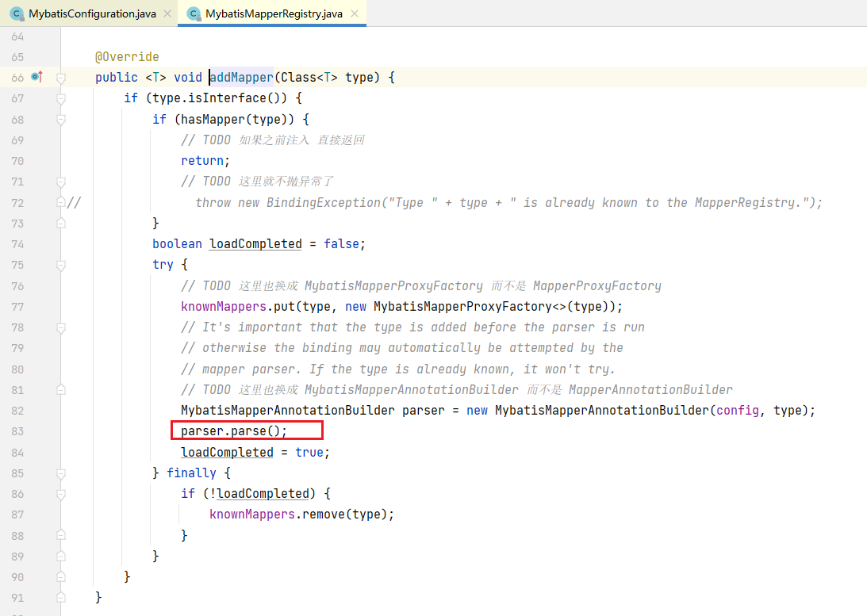Click the parser.parse() call in the red box
The width and height of the screenshot is (867, 616).
coord(233,431)
